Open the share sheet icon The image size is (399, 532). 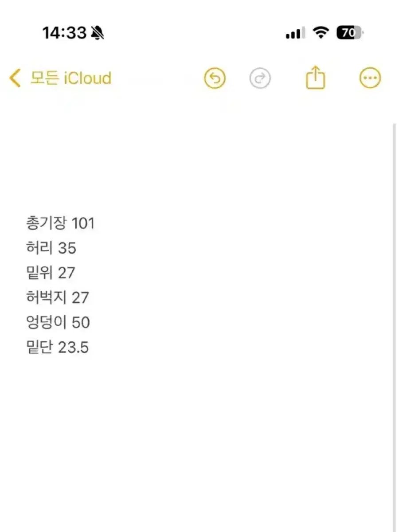316,78
